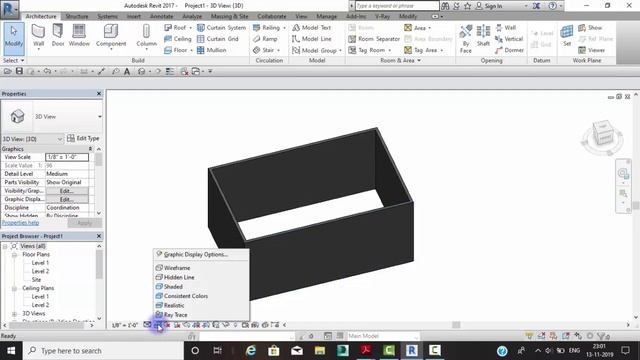Click Model Text tool

click(x=311, y=27)
